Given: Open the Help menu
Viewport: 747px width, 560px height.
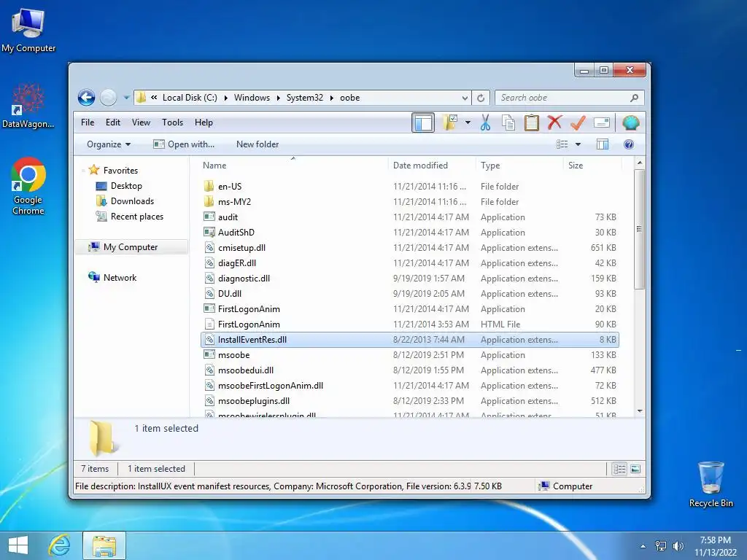Looking at the screenshot, I should 204,122.
